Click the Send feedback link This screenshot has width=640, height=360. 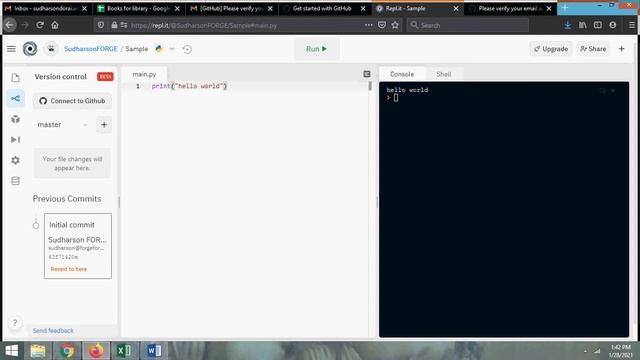(53, 331)
